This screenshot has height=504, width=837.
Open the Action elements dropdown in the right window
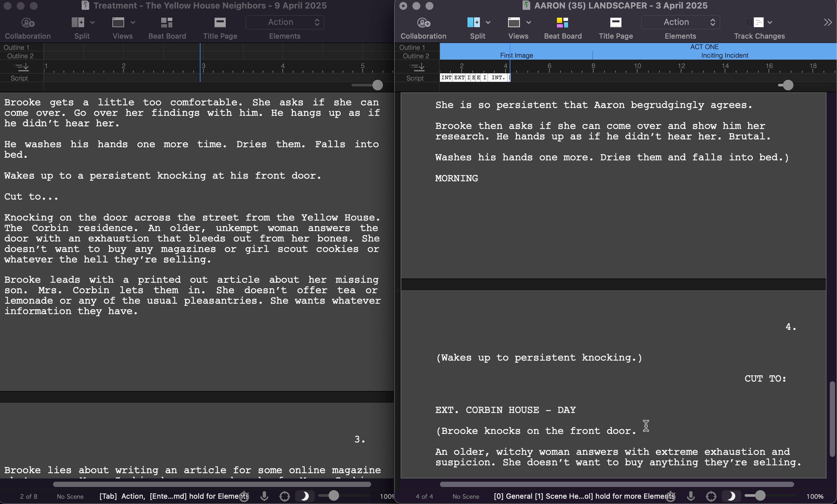(680, 22)
